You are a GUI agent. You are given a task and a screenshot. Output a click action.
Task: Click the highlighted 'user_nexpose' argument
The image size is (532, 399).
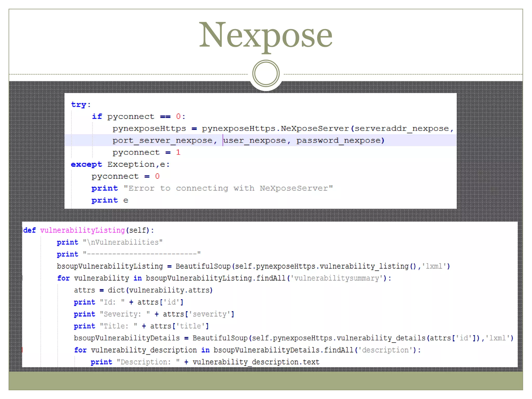pos(254,141)
